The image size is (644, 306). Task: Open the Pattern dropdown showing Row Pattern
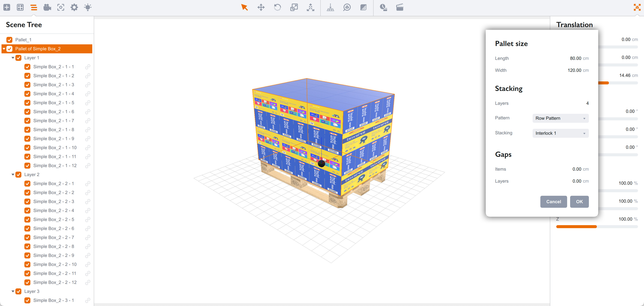click(x=560, y=118)
